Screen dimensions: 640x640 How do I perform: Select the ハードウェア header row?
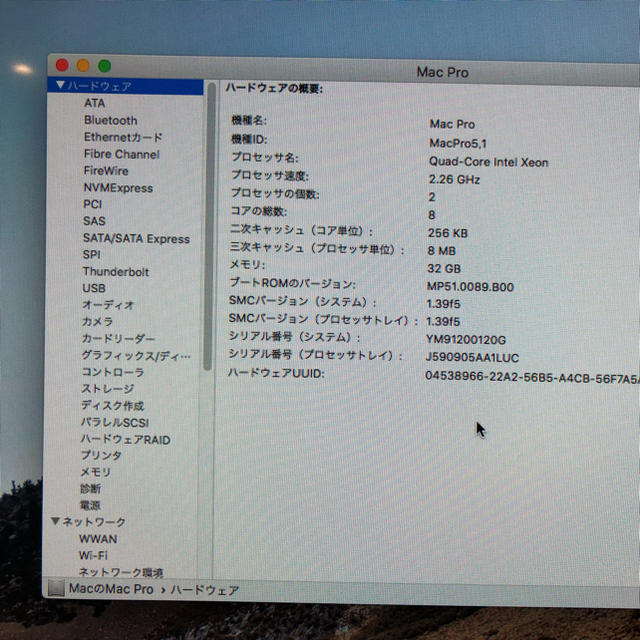tap(125, 86)
